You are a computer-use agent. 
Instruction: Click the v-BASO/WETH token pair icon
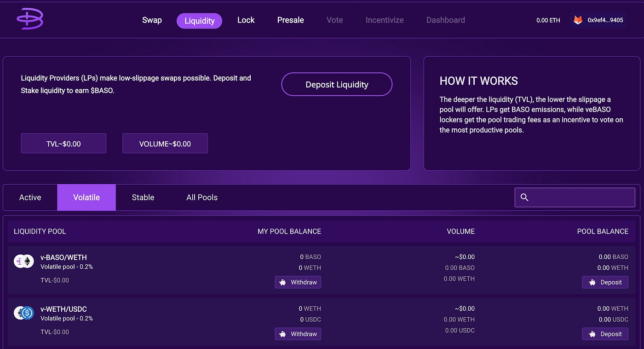23,262
